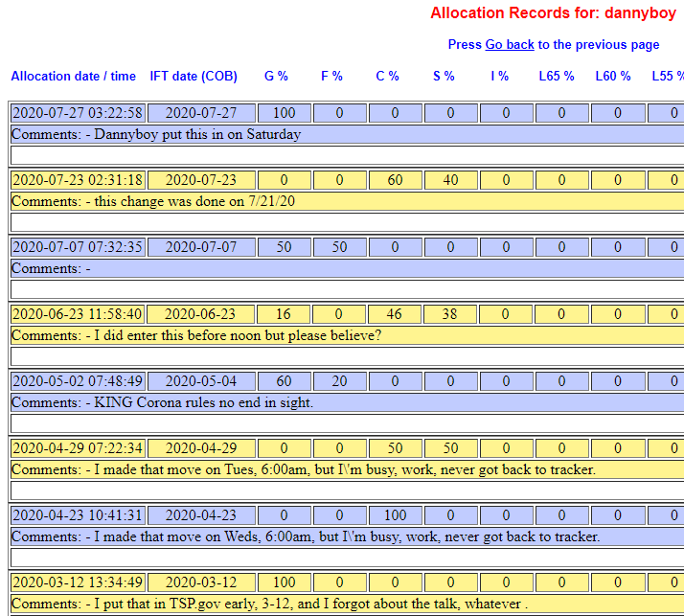Select the 2020-06-23 11:58:40 timestamp cell
The height and width of the screenshot is (616, 684).
tap(78, 314)
